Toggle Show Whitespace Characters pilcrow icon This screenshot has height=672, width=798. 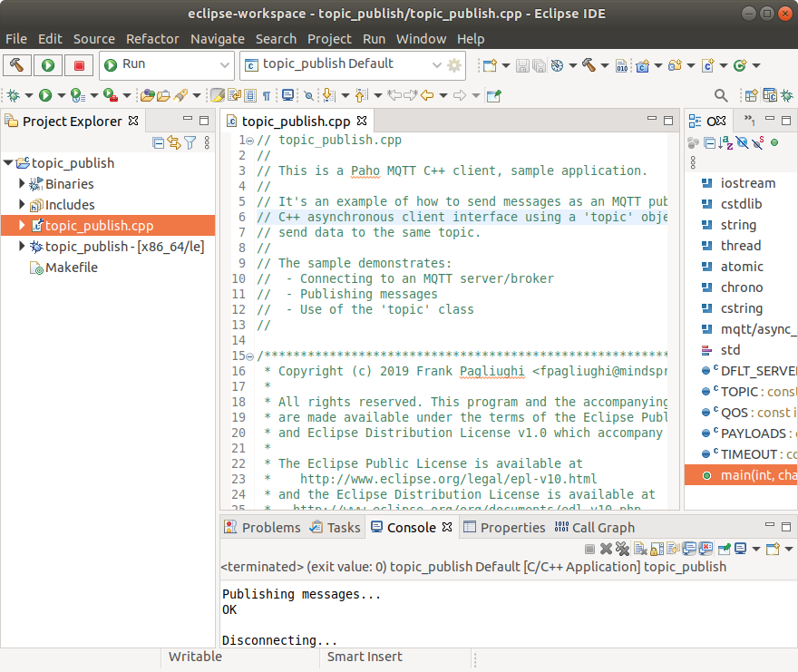click(x=267, y=96)
